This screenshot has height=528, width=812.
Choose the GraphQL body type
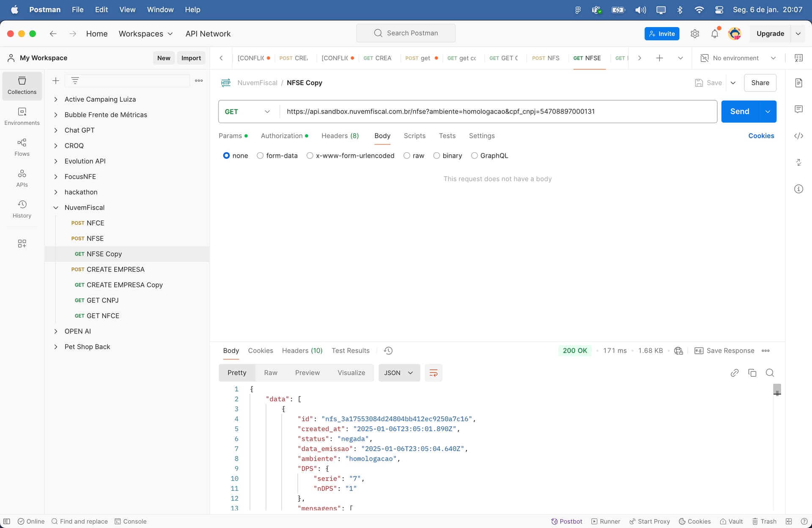(489, 156)
